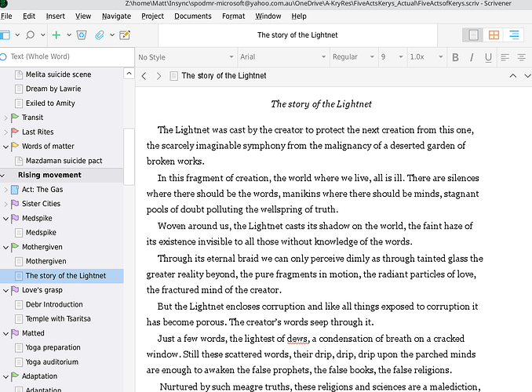Expand the Last Rites folder
This screenshot has height=392, width=532.
coord(5,132)
